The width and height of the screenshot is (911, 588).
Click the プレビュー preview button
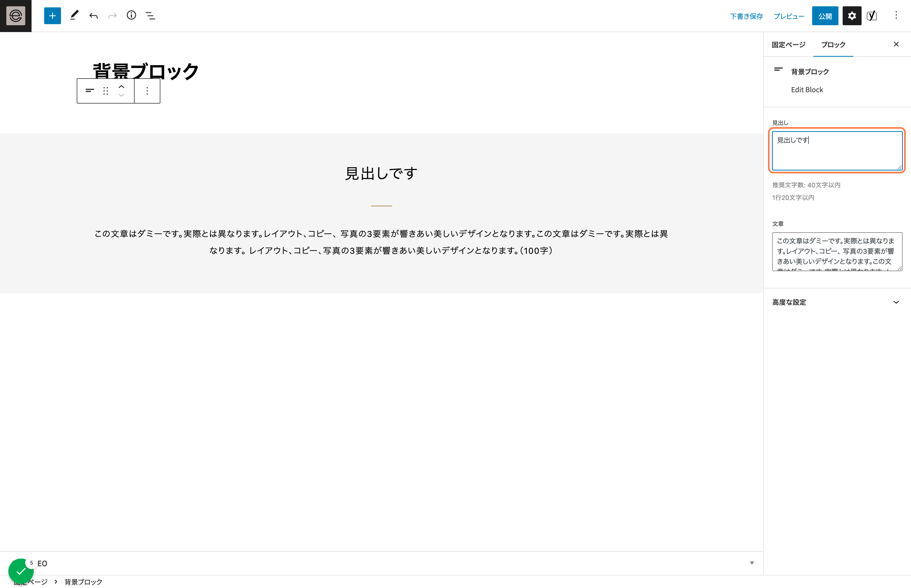pos(789,16)
